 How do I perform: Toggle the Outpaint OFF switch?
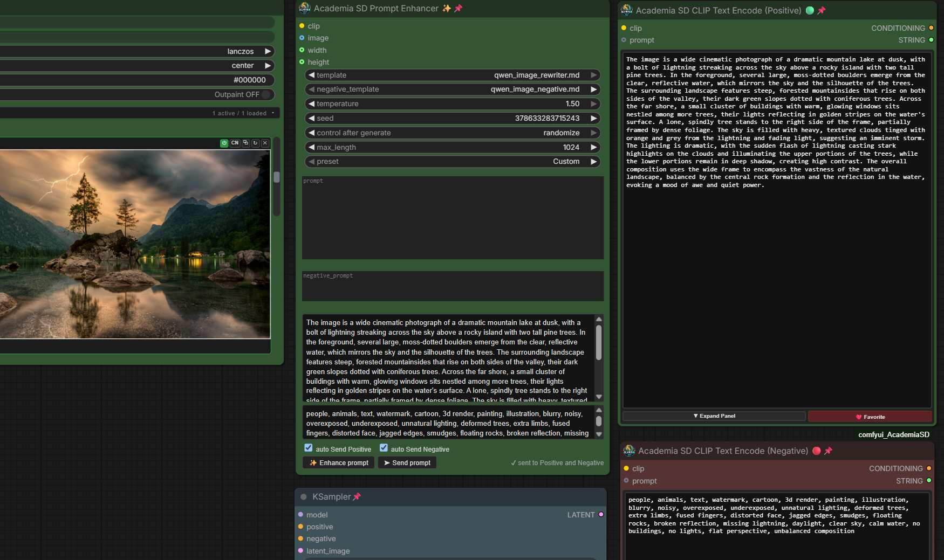pos(266,94)
